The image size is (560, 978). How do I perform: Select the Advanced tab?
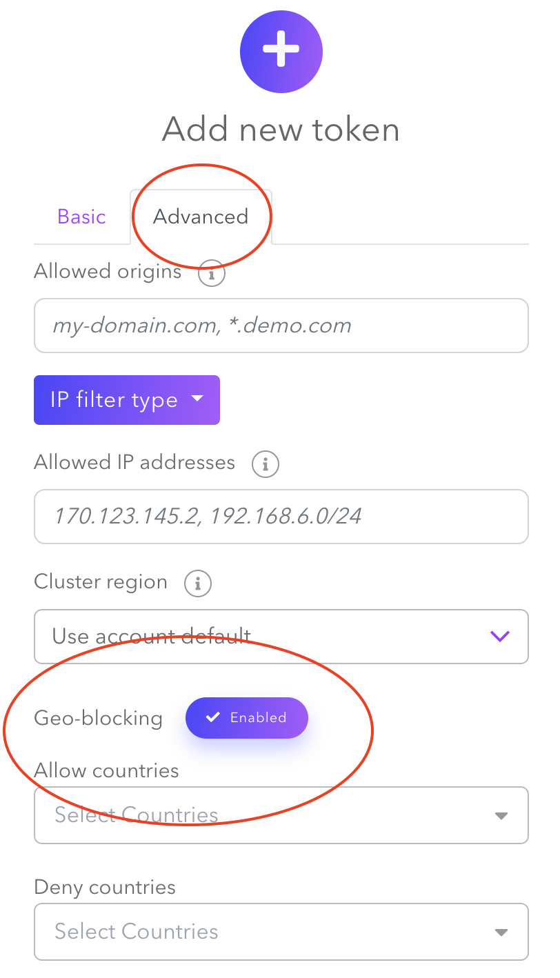201,217
